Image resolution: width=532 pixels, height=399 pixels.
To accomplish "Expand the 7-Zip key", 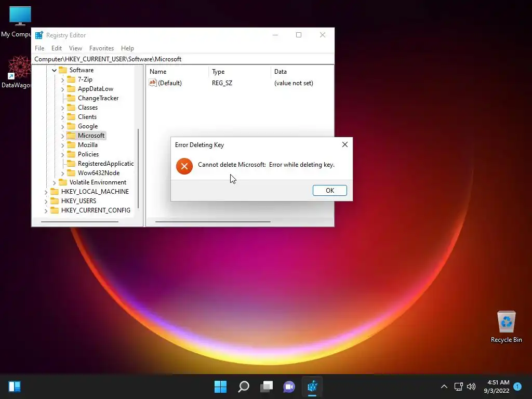I will [62, 79].
